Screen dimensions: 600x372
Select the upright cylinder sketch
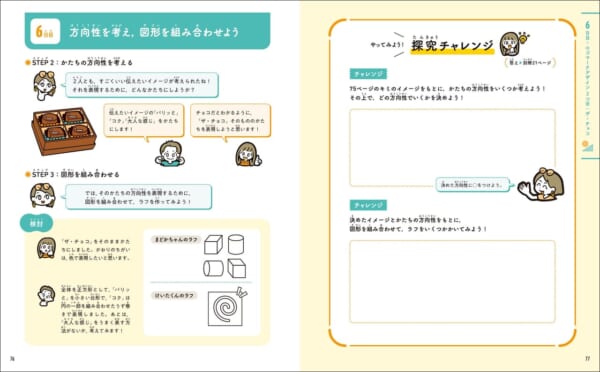pos(236,244)
